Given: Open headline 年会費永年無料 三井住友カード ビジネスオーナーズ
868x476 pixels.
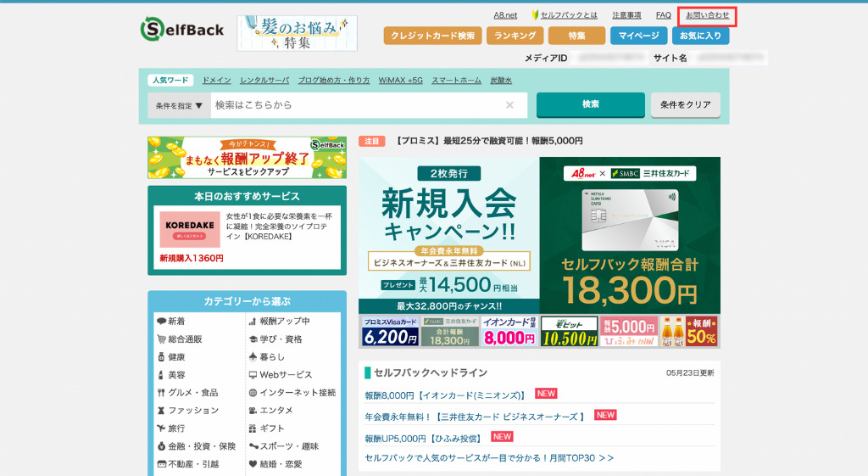Looking at the screenshot, I should 475,417.
